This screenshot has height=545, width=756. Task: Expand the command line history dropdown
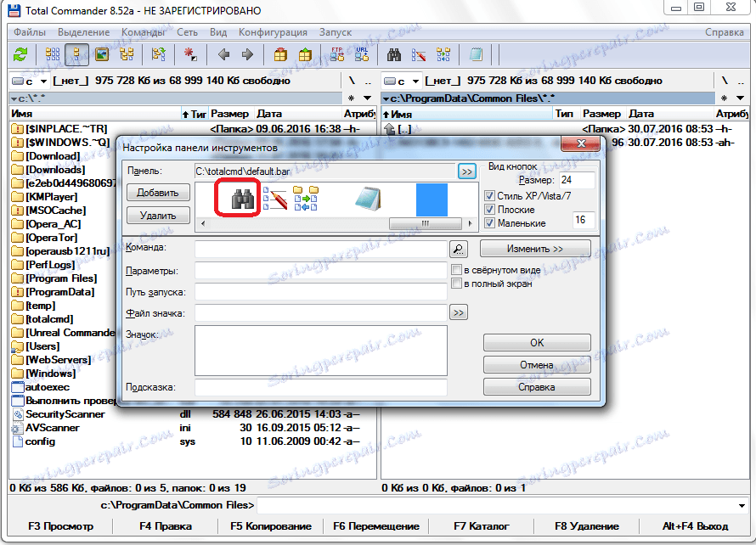click(742, 505)
